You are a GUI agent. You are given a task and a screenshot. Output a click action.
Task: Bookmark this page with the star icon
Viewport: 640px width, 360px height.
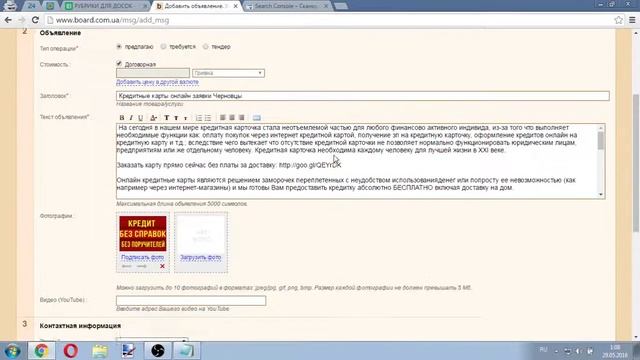[618, 20]
